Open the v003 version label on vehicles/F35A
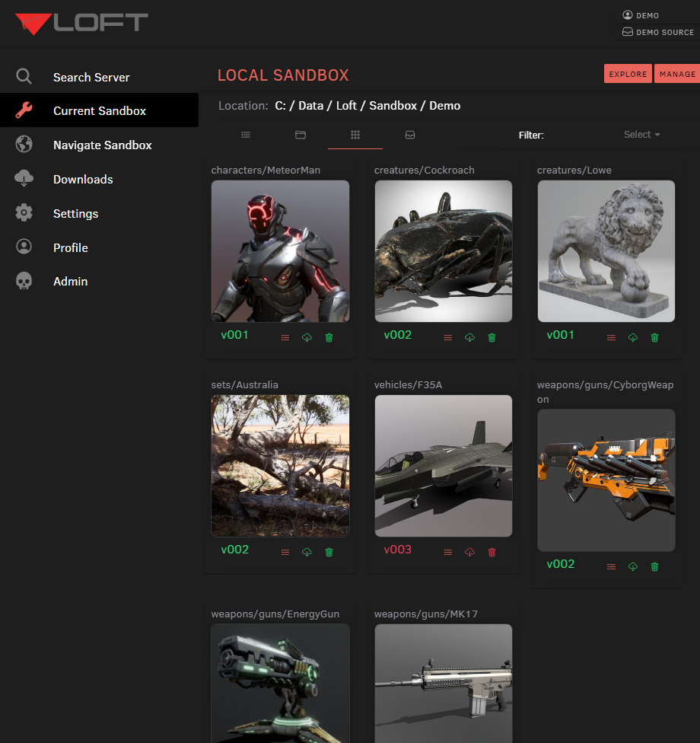 click(398, 549)
